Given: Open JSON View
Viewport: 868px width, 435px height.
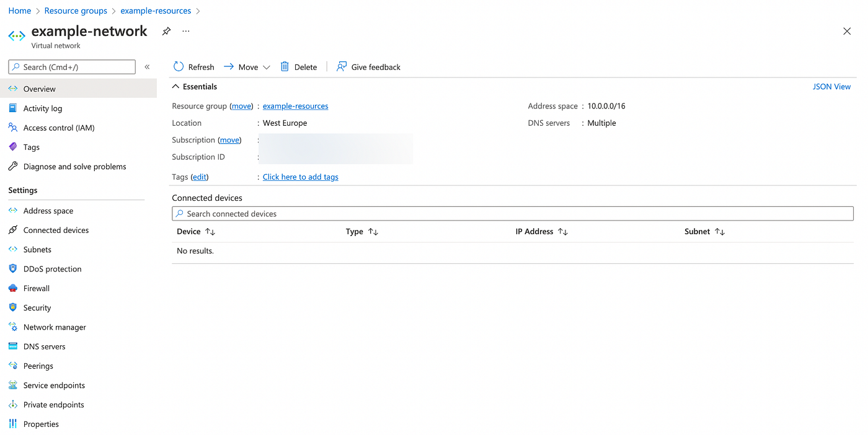Looking at the screenshot, I should [831, 87].
